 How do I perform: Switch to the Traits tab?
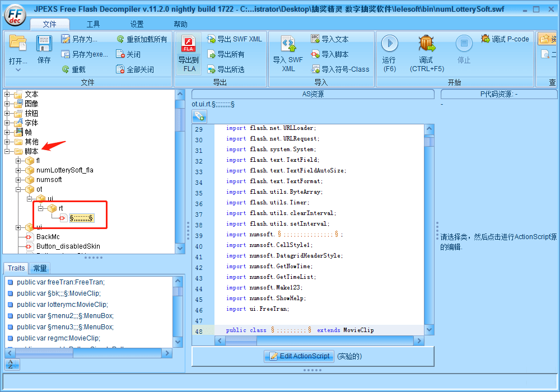click(16, 268)
